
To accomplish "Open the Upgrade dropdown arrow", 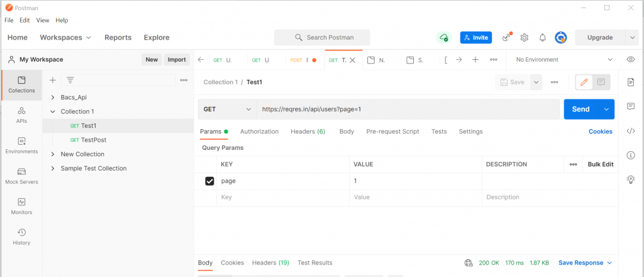I will 631,37.
